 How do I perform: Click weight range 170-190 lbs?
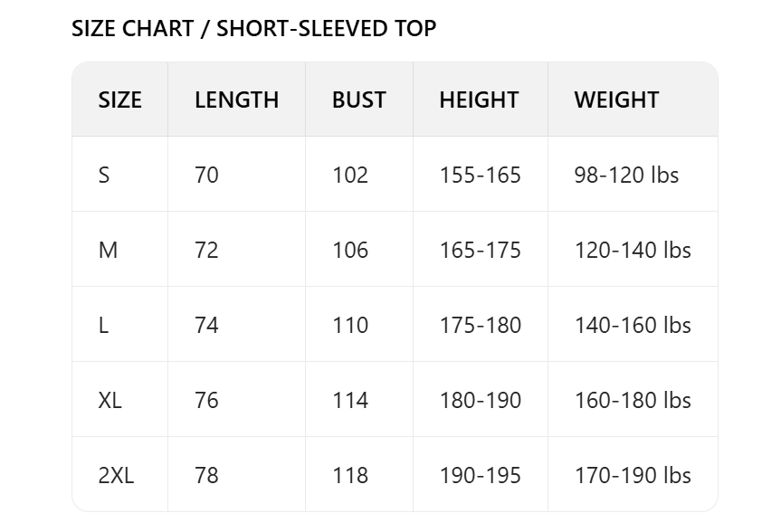tap(633, 475)
